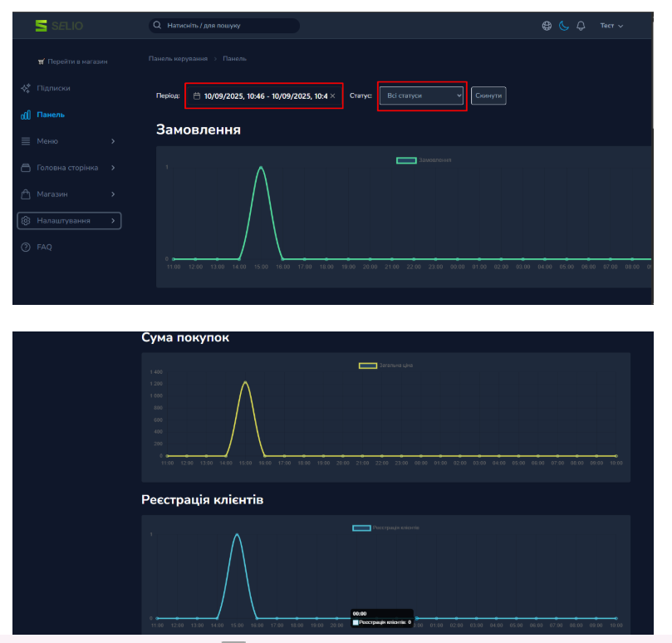
Task: Expand the Головна сторінка submenu arrow
Action: coord(113,168)
